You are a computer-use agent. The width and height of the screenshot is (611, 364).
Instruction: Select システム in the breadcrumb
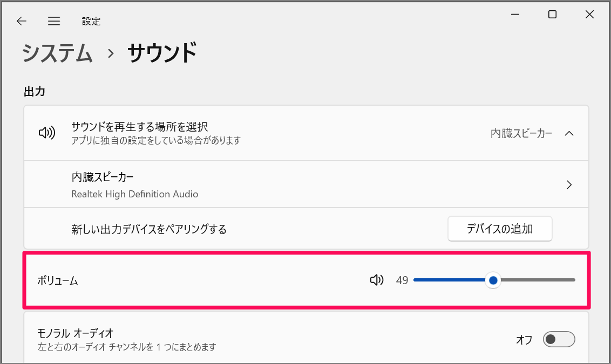point(57,53)
